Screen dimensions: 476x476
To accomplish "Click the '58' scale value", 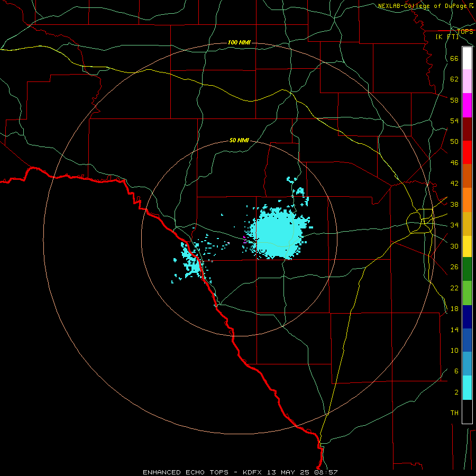I will 454,100.
